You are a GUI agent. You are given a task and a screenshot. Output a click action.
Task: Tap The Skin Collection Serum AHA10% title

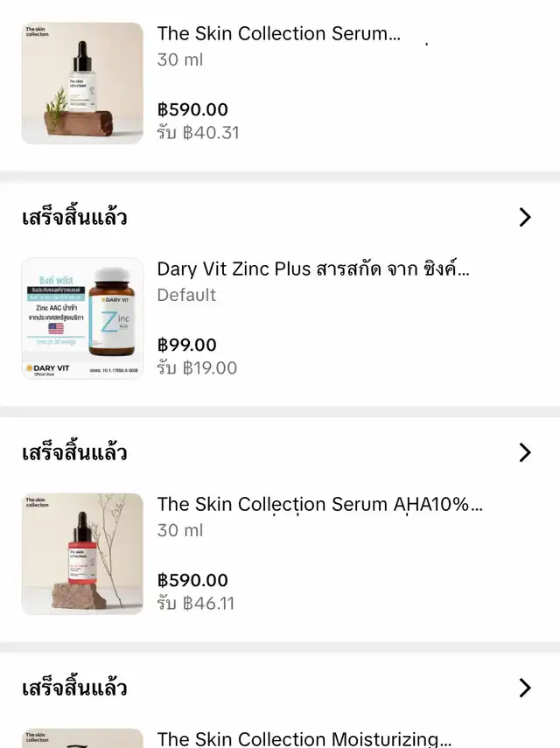[319, 505]
